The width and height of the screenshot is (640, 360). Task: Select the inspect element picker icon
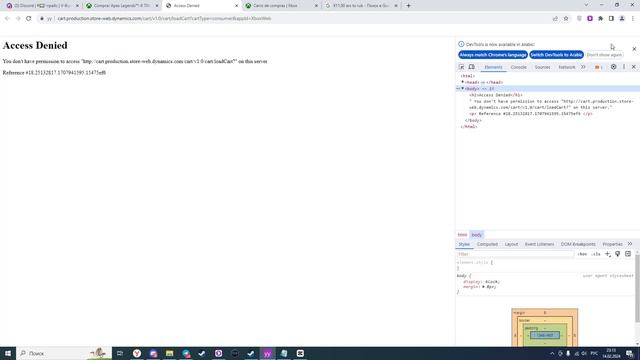(x=461, y=67)
